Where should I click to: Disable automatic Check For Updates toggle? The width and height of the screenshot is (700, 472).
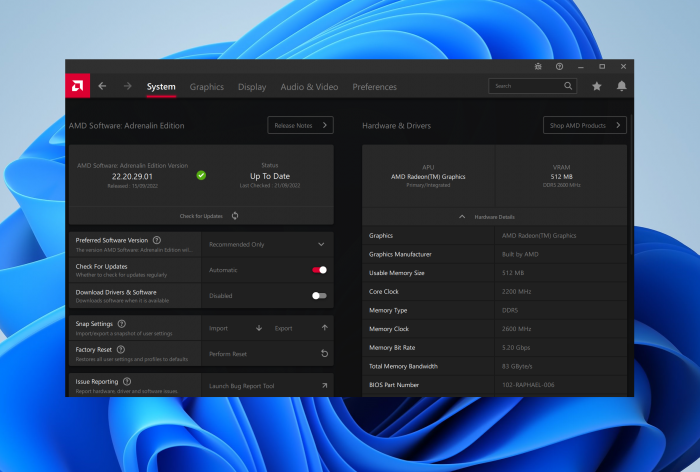(x=320, y=270)
